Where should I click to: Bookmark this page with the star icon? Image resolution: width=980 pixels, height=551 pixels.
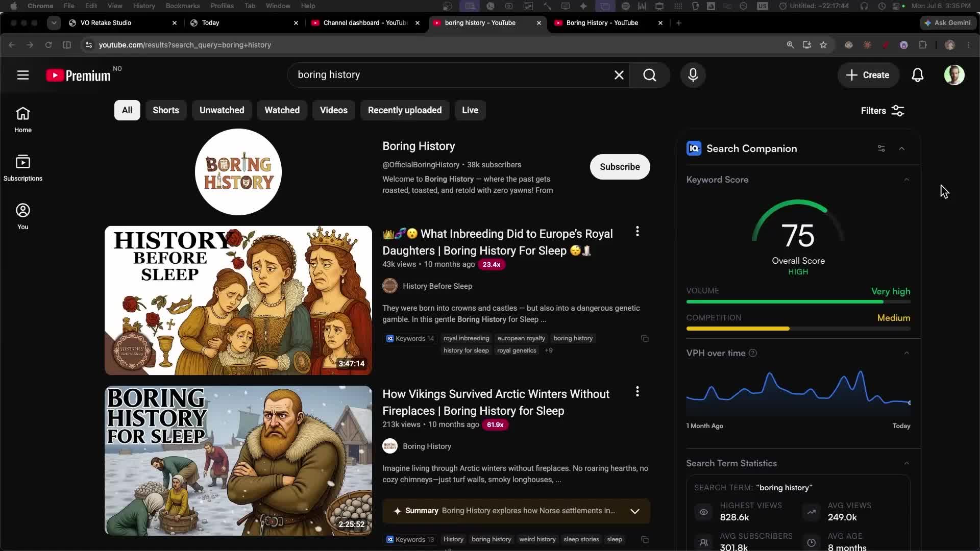point(823,45)
